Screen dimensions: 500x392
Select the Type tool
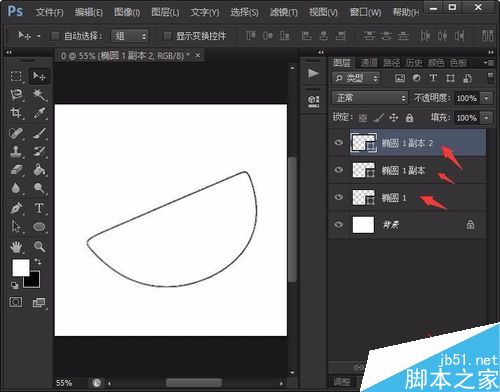[39, 208]
